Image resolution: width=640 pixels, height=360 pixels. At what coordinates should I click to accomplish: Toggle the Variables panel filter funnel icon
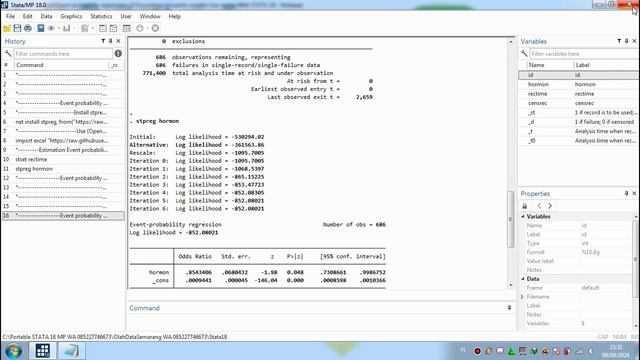(619, 41)
